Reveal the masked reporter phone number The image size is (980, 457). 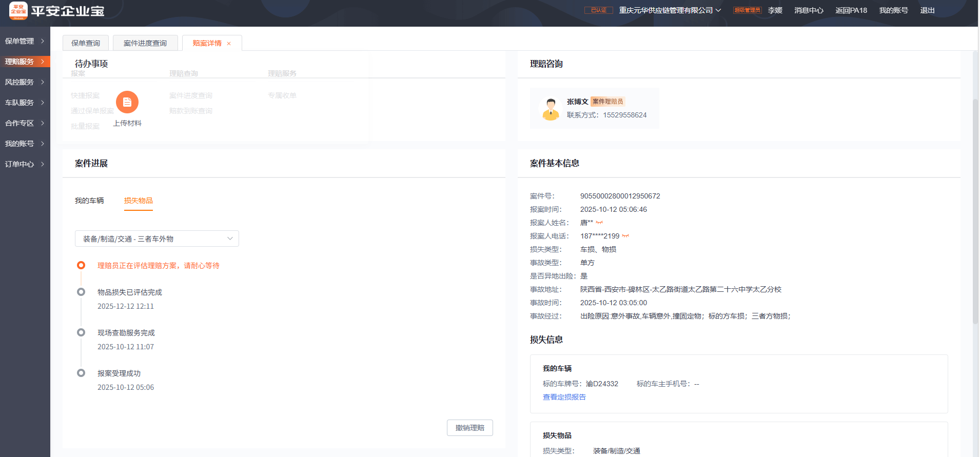(625, 236)
